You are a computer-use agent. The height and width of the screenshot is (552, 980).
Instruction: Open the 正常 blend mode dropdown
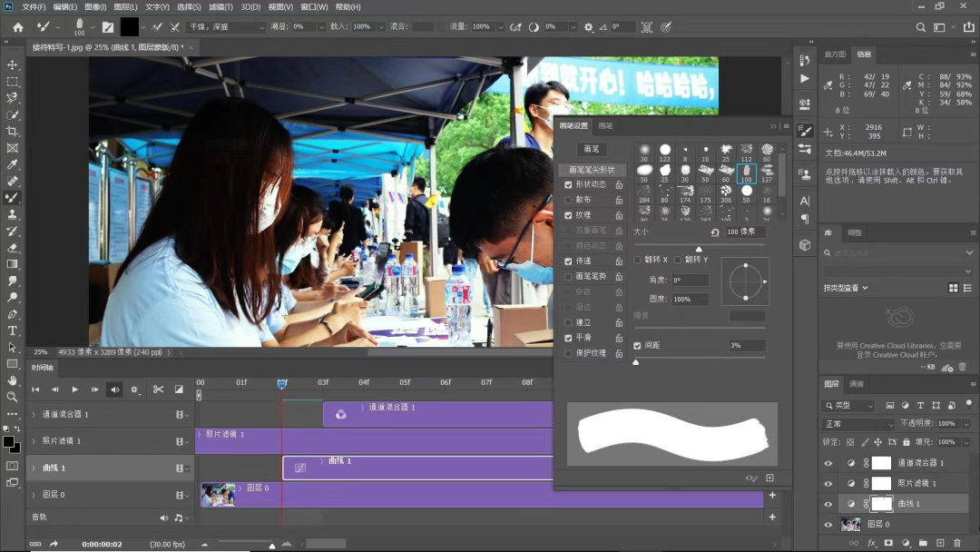pyautogui.click(x=859, y=424)
